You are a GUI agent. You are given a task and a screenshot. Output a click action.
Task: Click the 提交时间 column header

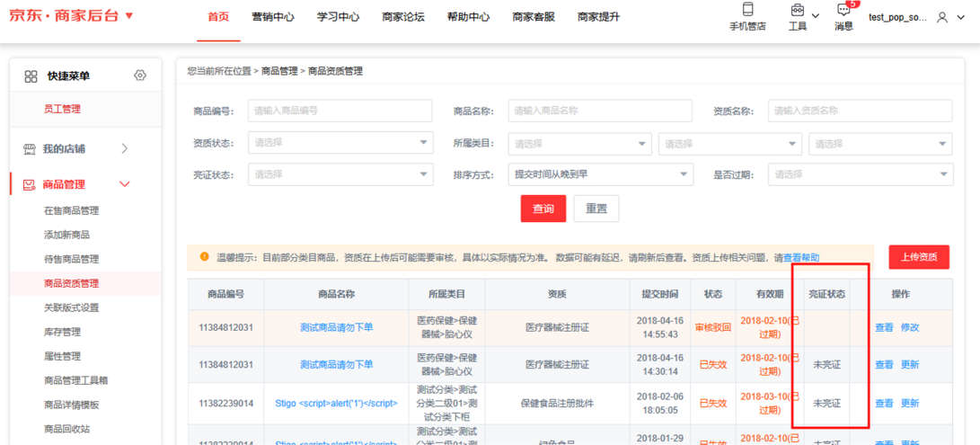click(x=660, y=294)
